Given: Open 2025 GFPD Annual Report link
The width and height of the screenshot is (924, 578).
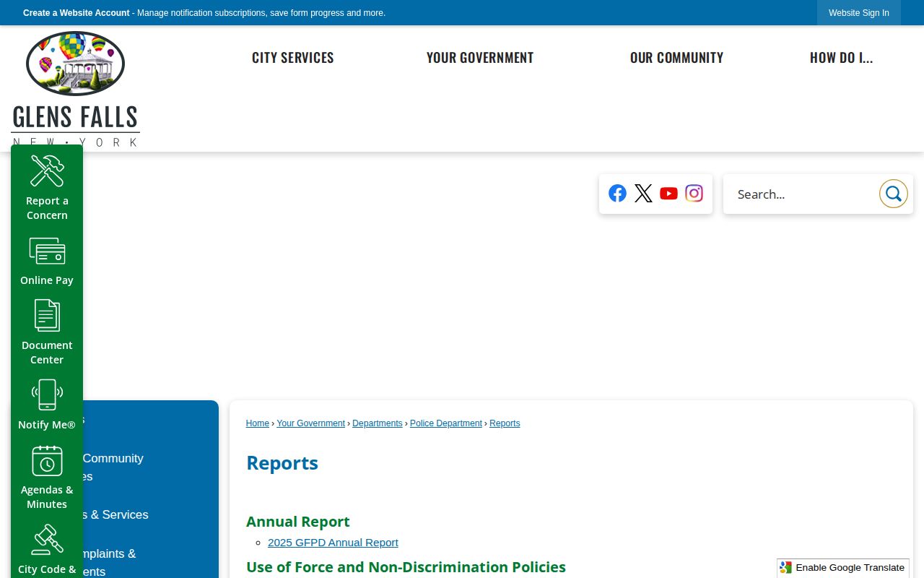Looking at the screenshot, I should 333,543.
